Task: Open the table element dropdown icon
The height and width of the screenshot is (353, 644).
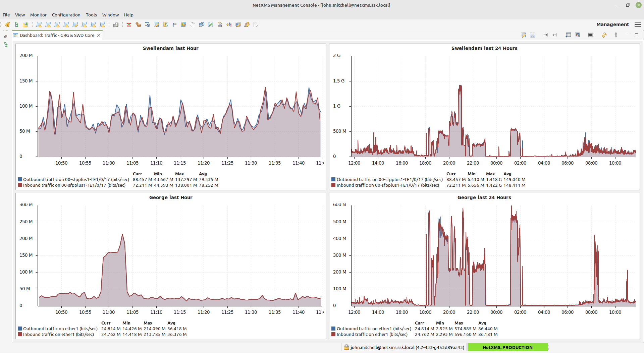Action: 568,35
